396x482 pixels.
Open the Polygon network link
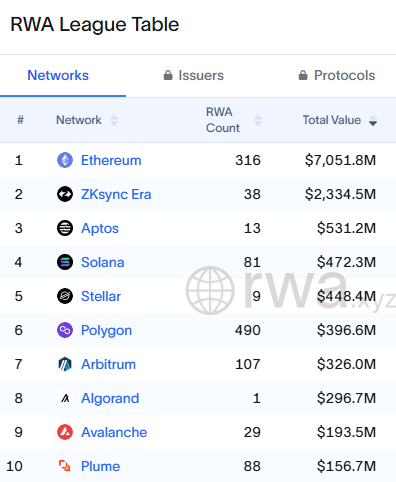107,330
